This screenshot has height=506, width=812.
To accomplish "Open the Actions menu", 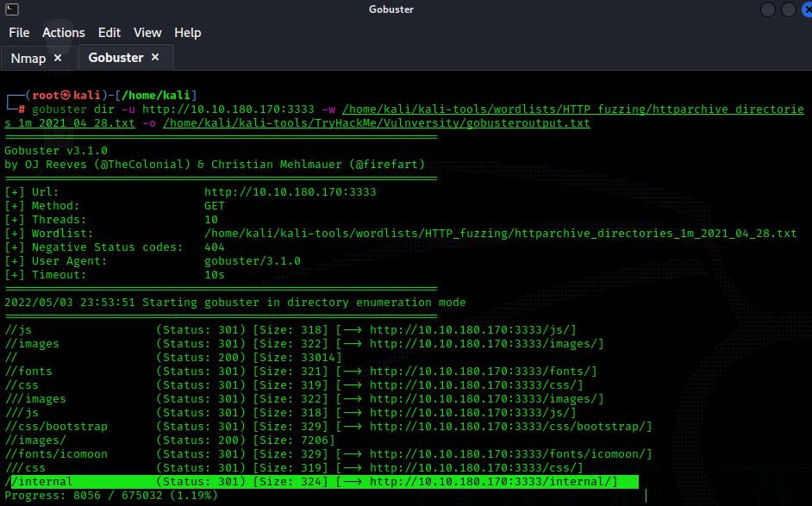I will point(64,33).
